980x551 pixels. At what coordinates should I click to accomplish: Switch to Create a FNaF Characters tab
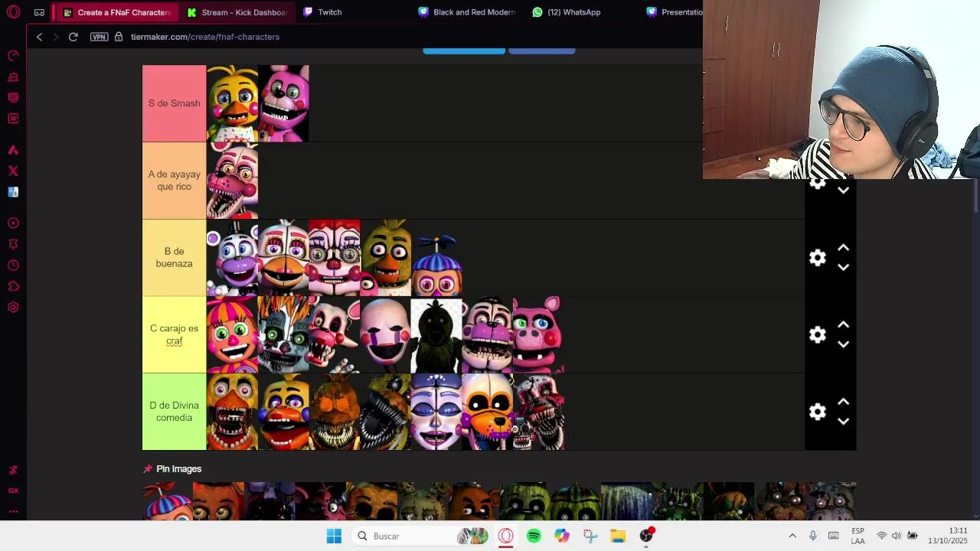click(116, 12)
